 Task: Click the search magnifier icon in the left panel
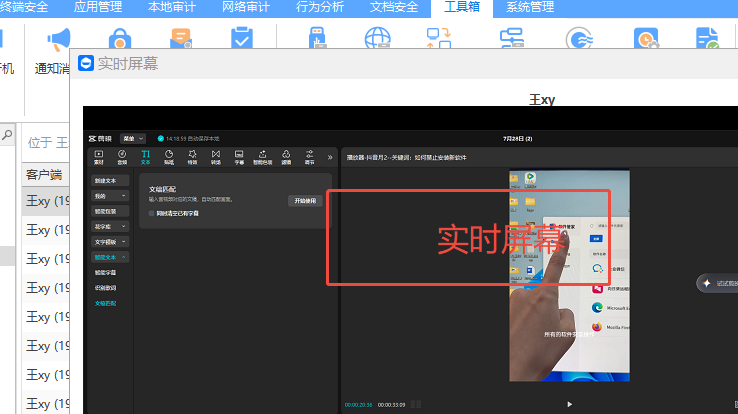[x=7, y=135]
